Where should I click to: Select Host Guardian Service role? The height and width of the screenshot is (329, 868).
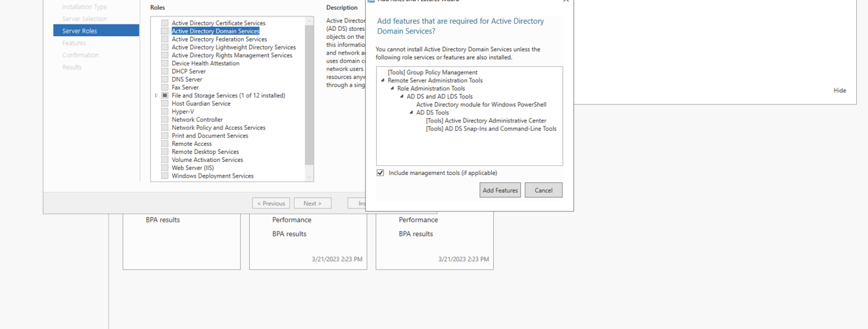[x=201, y=103]
